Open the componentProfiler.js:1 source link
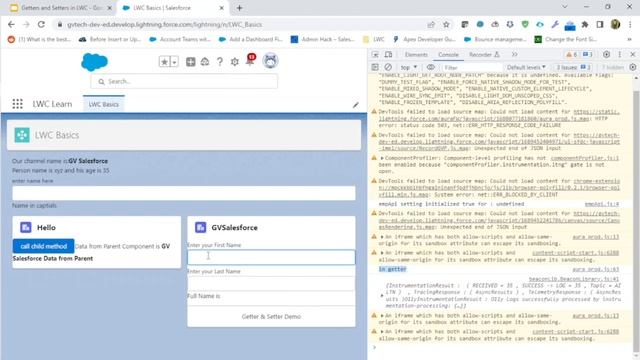Viewport: 640px width, 360px height. (x=584, y=158)
